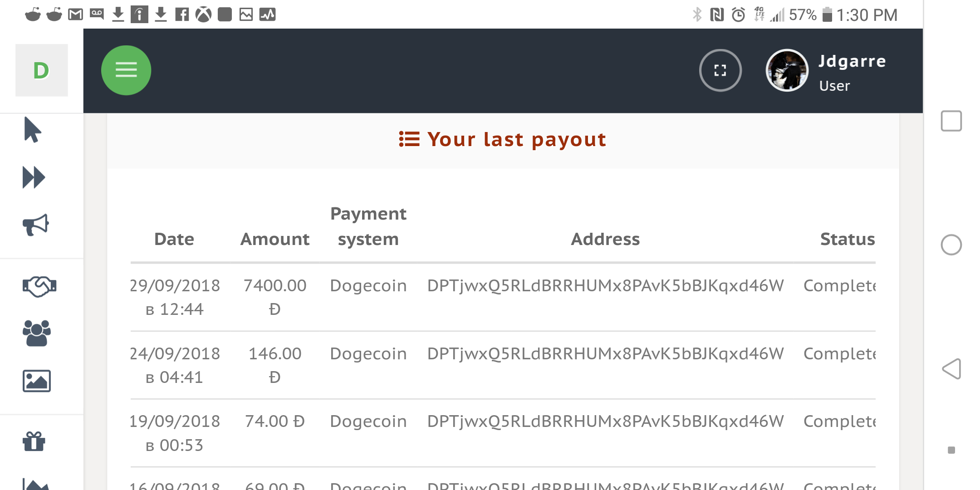This screenshot has height=490, width=980.
Task: Tap the Android recent apps square button
Action: pyautogui.click(x=951, y=121)
